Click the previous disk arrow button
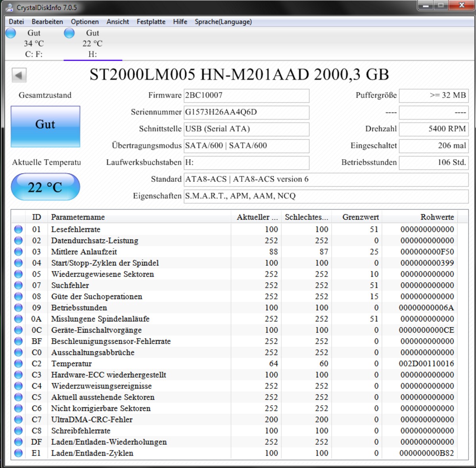Viewport: 476px width, 468px height. point(19,75)
